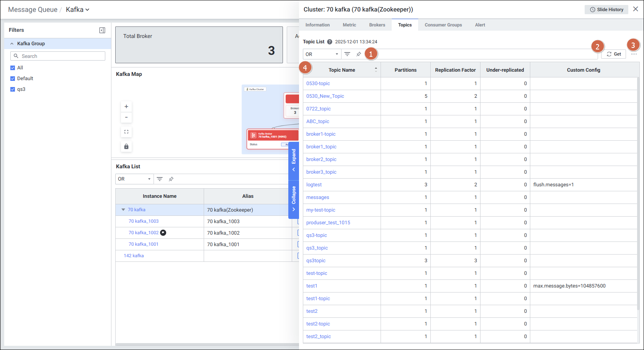Collapse the 70 kafka tree row
Screen dimensions: 644x350
pos(123,210)
